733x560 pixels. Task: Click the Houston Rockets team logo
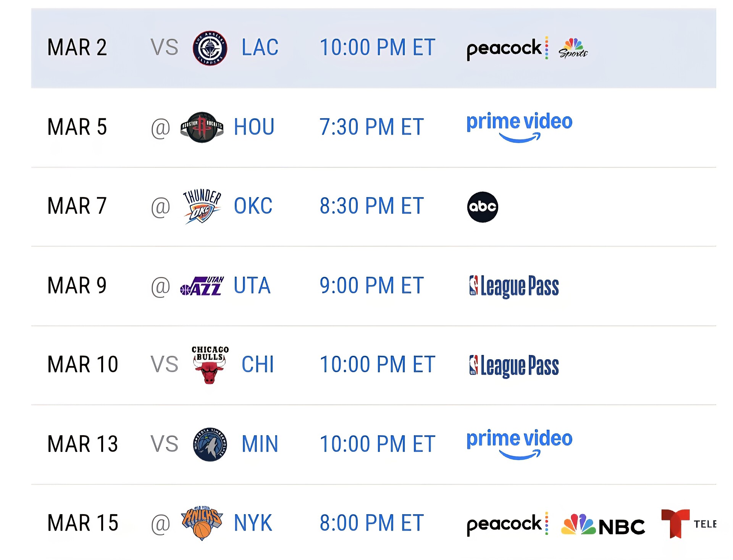[x=202, y=127]
